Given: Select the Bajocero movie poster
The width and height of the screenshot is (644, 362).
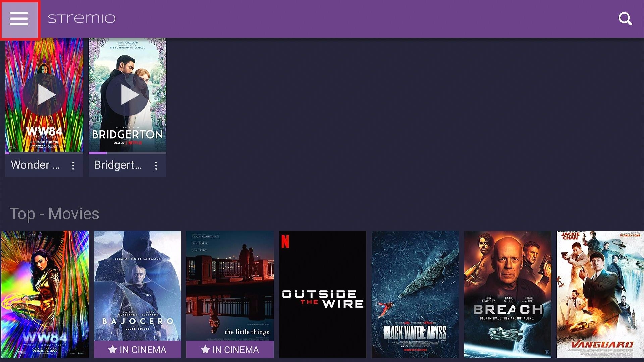Looking at the screenshot, I should click(x=138, y=286).
